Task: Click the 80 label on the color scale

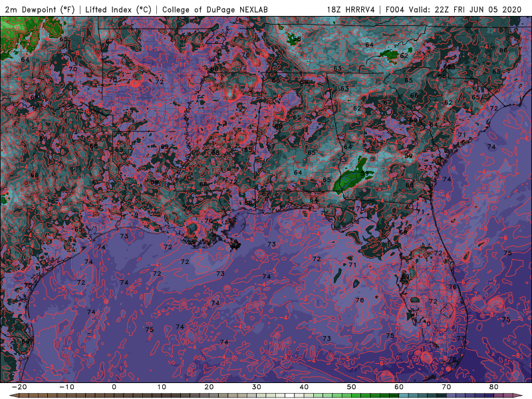Action: click(x=494, y=387)
